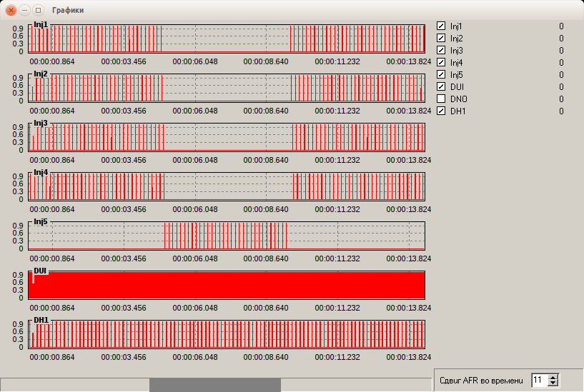The width and height of the screenshot is (584, 392).
Task: Click the scrollbar track right of thumb
Action: (x=356, y=385)
